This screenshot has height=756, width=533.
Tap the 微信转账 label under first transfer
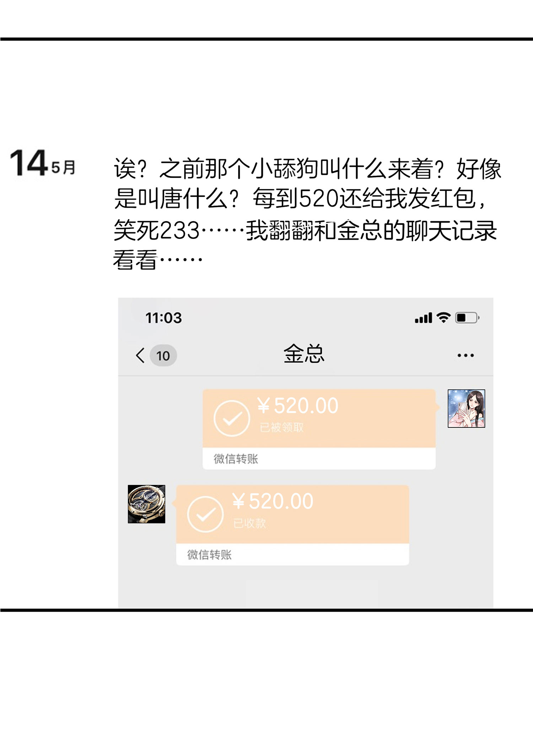tap(236, 459)
